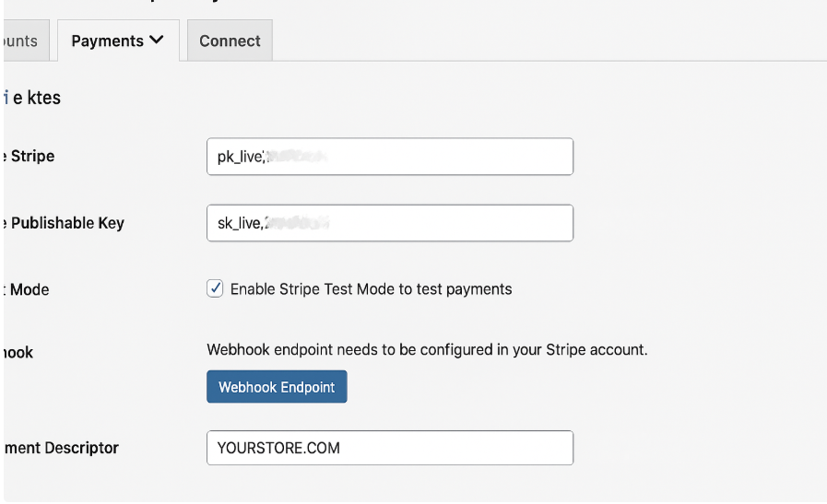Click the YOURSTORE.COM descriptor field
Screen dimensions: 827x504
(x=389, y=448)
